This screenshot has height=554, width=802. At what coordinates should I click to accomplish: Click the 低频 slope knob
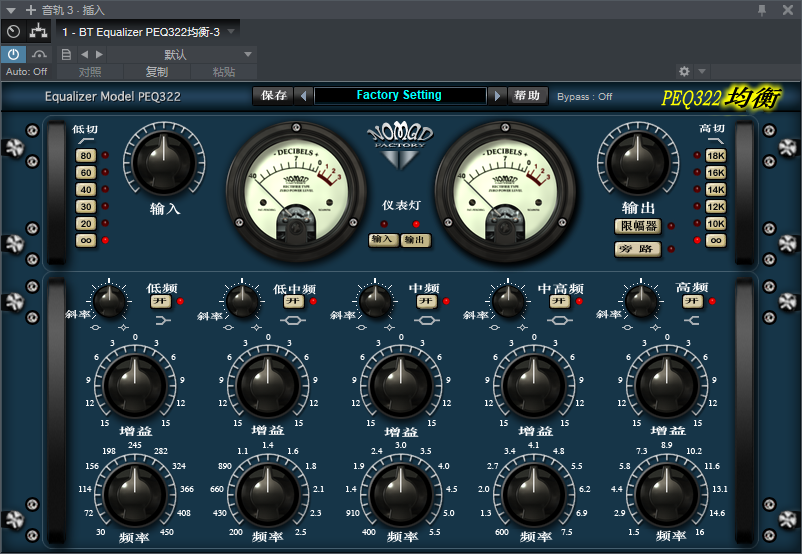[109, 301]
